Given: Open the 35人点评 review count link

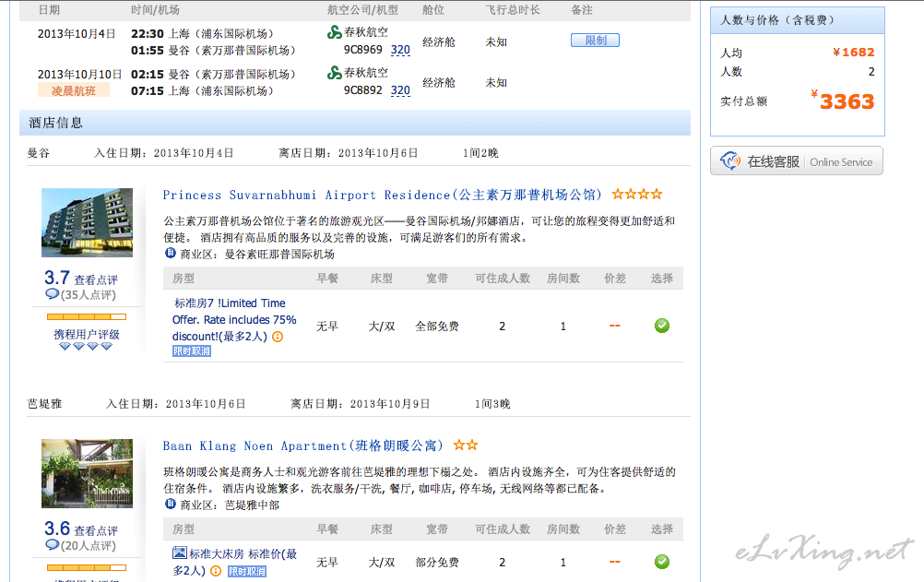Looking at the screenshot, I should pos(89,295).
